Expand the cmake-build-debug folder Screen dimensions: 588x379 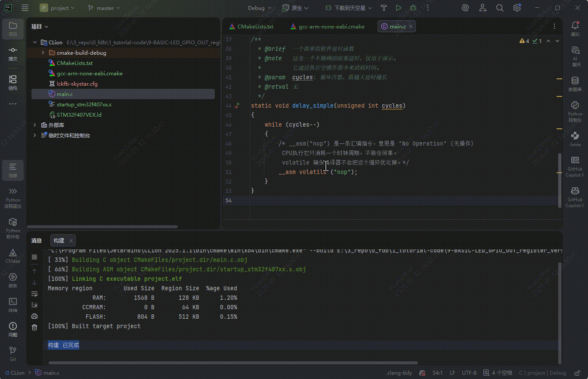point(43,53)
